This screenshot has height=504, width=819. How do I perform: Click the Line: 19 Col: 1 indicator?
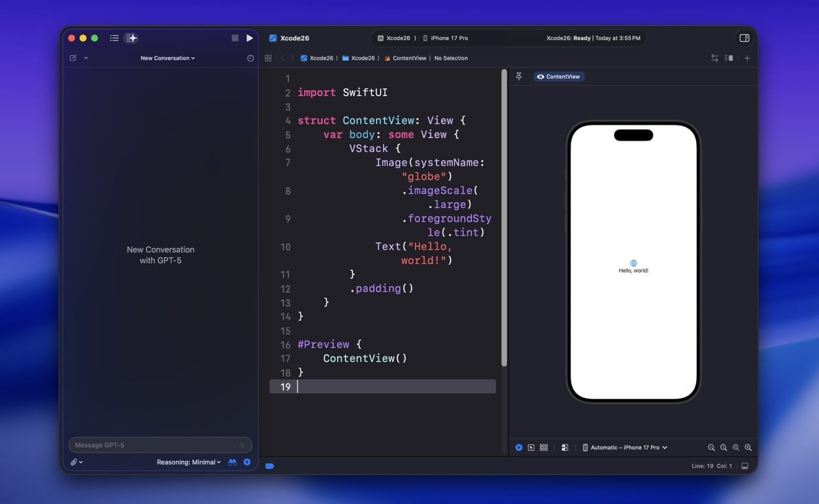click(x=712, y=466)
